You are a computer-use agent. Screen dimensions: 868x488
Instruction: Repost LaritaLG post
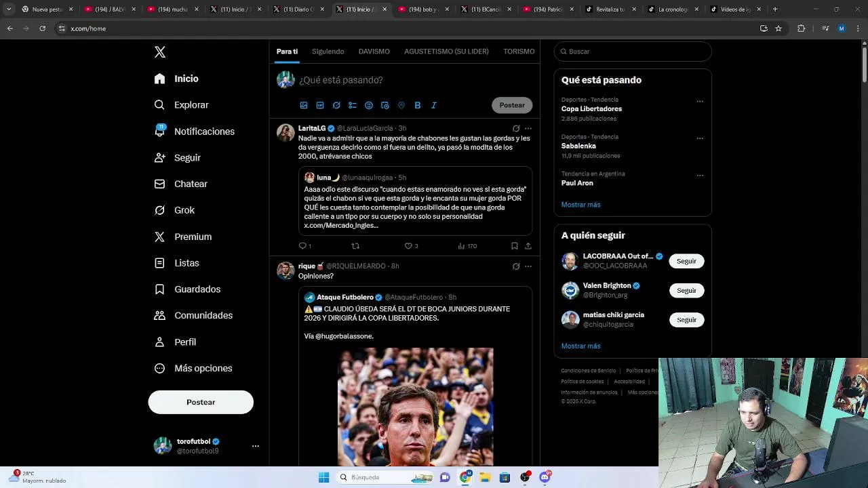(355, 246)
